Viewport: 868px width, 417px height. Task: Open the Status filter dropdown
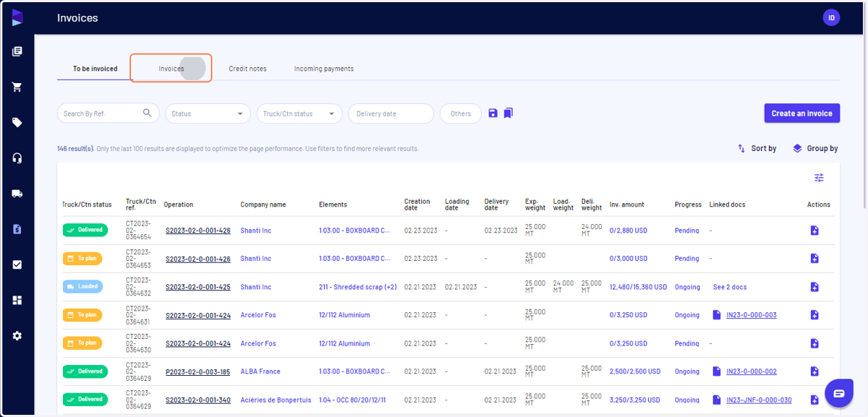coord(208,113)
